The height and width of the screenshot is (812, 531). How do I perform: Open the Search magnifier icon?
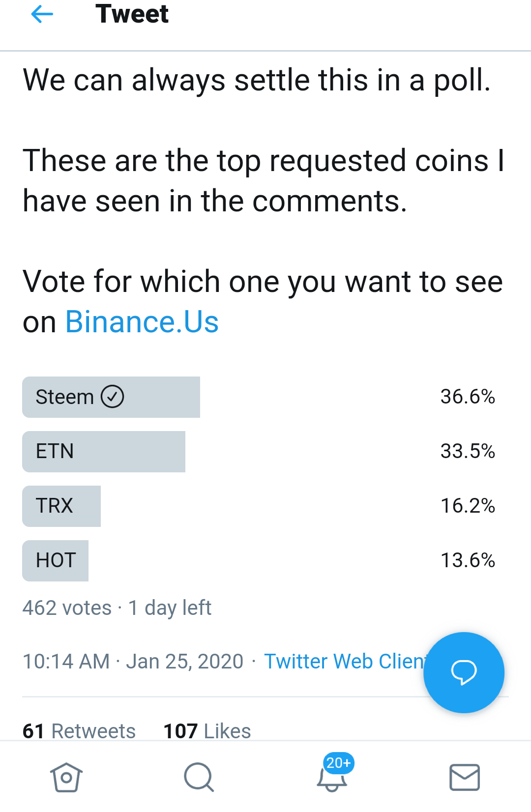(x=199, y=777)
